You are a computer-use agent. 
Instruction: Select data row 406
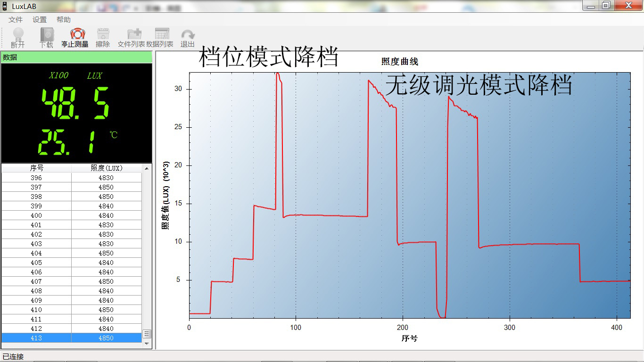72,272
